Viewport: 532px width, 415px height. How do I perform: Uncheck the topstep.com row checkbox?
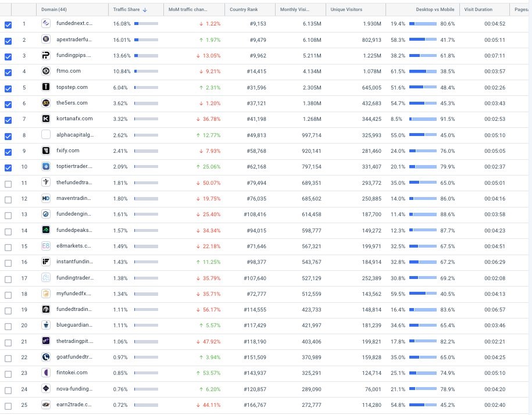(8, 89)
